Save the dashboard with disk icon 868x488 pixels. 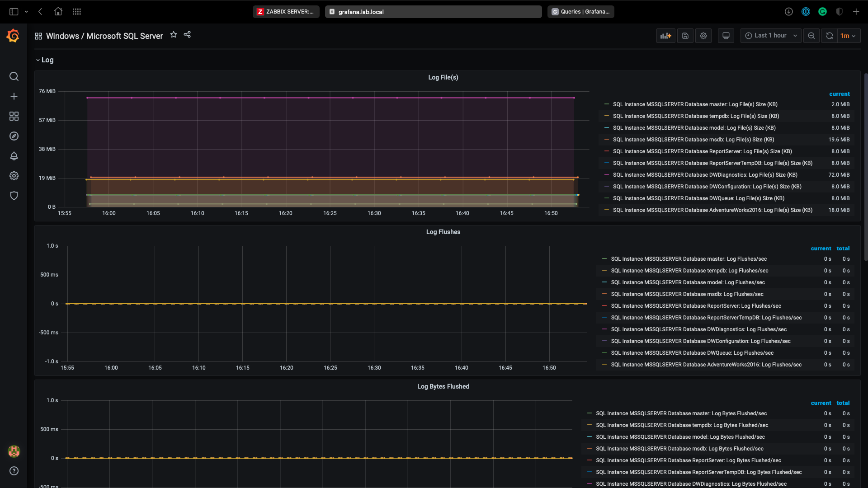click(685, 36)
